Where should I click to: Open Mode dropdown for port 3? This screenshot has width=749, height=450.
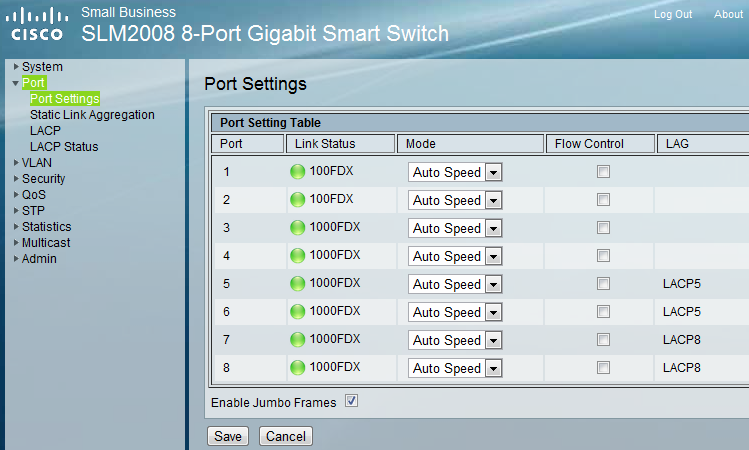pos(455,228)
